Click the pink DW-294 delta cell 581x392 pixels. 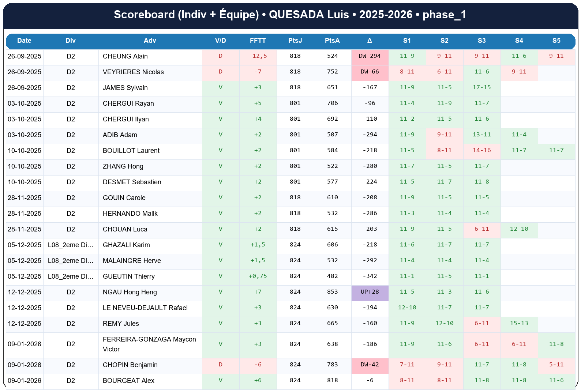(x=370, y=56)
